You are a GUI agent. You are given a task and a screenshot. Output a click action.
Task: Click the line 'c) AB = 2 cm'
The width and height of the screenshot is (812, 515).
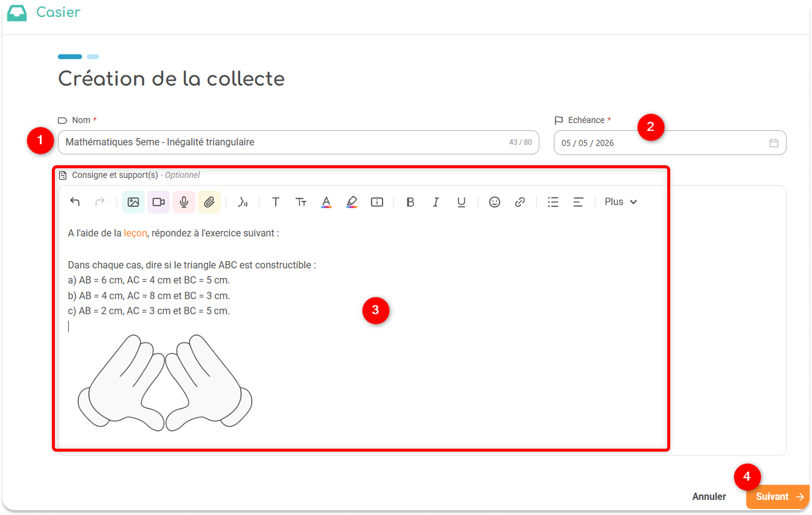point(149,311)
